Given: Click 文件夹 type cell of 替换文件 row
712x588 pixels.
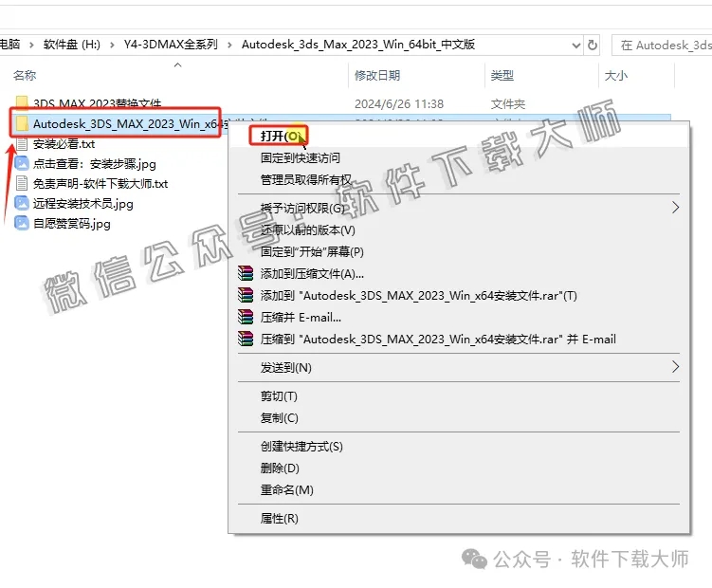Looking at the screenshot, I should click(507, 104).
